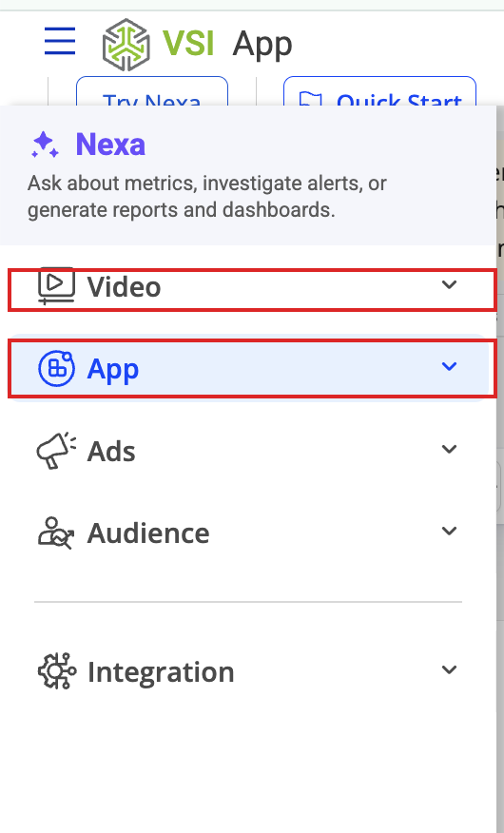
Task: Click the 'Ask about metrics' description text
Action: pos(207,197)
